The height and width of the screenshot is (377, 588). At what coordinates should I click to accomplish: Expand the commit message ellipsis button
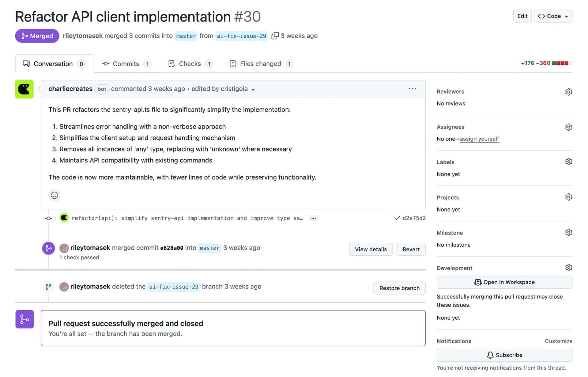click(x=313, y=218)
